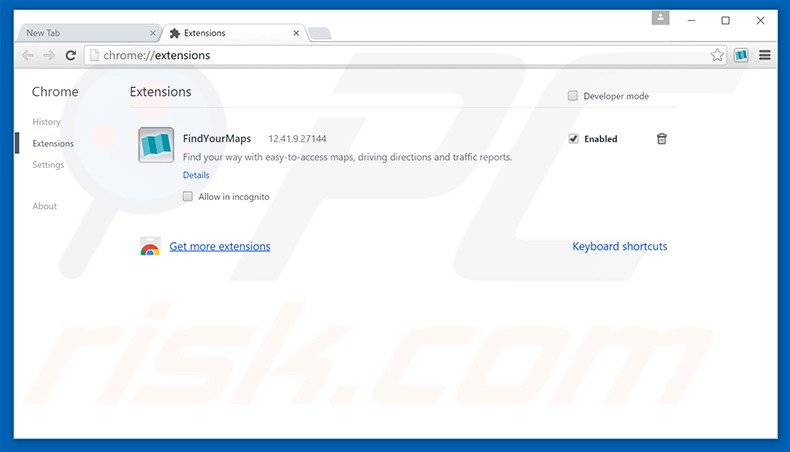This screenshot has width=790, height=452.
Task: Go back with the back arrow
Action: (28, 55)
